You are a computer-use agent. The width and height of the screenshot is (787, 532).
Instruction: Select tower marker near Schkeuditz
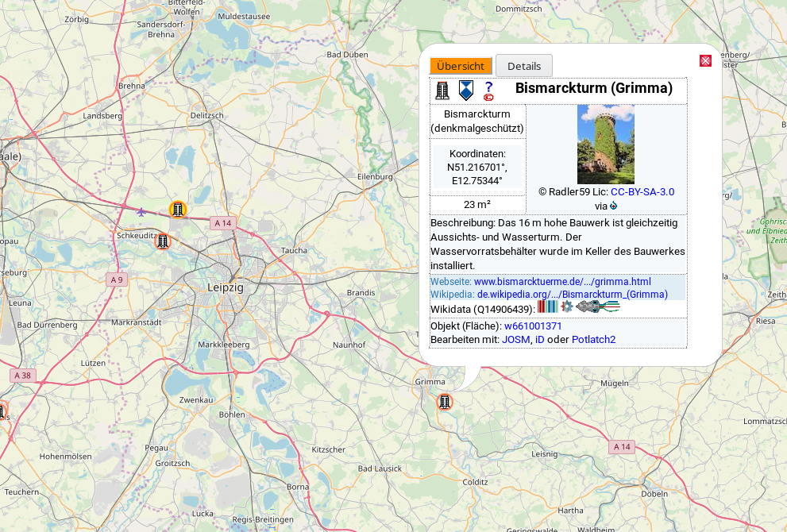pos(163,241)
